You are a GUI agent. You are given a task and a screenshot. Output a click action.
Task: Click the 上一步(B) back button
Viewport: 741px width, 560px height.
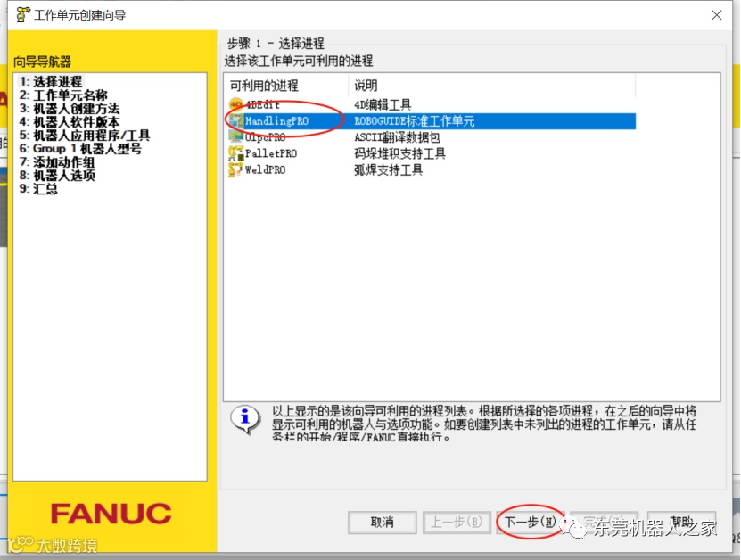pos(457,523)
